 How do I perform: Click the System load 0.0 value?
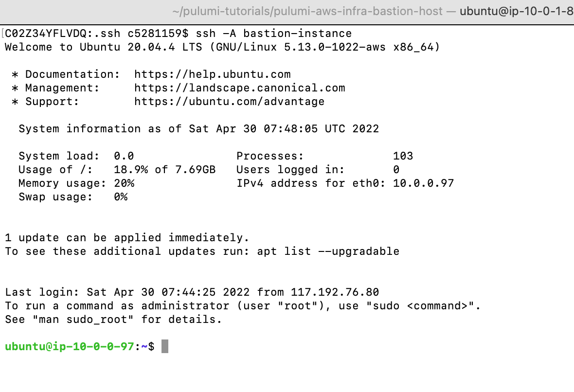coord(124,156)
